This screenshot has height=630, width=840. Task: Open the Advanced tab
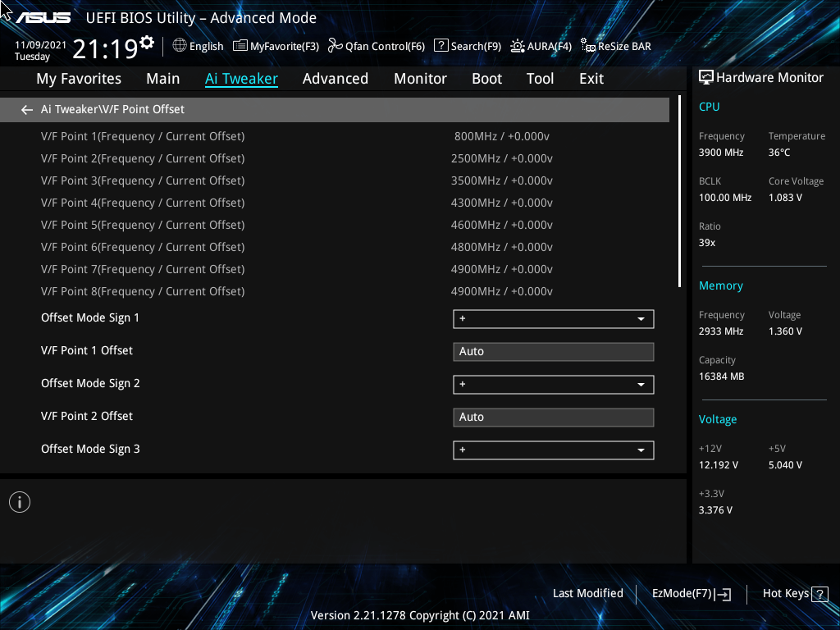coord(336,79)
